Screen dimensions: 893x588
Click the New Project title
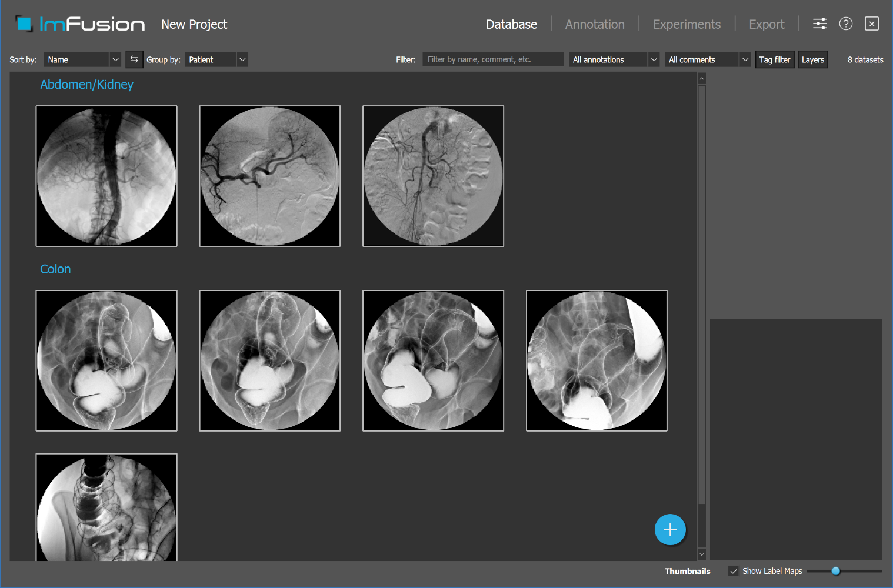[x=194, y=24]
